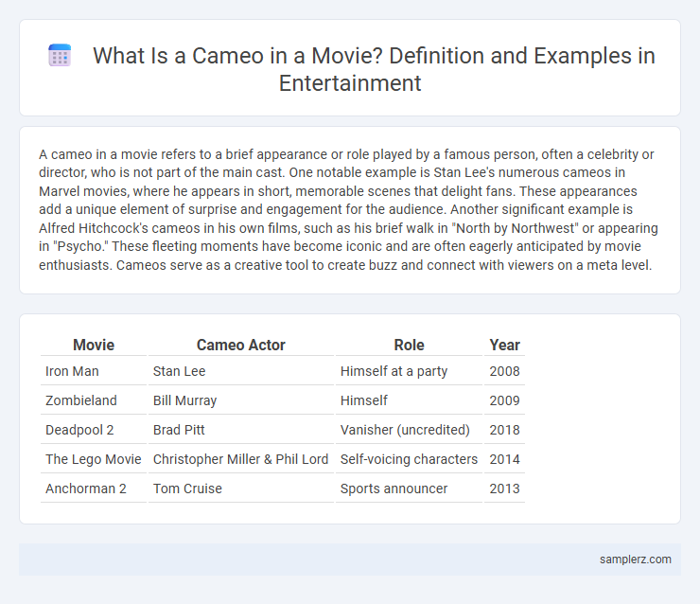Image resolution: width=700 pixels, height=604 pixels.
Task: Select the 'Cameo Actor' column header
Action: [241, 345]
